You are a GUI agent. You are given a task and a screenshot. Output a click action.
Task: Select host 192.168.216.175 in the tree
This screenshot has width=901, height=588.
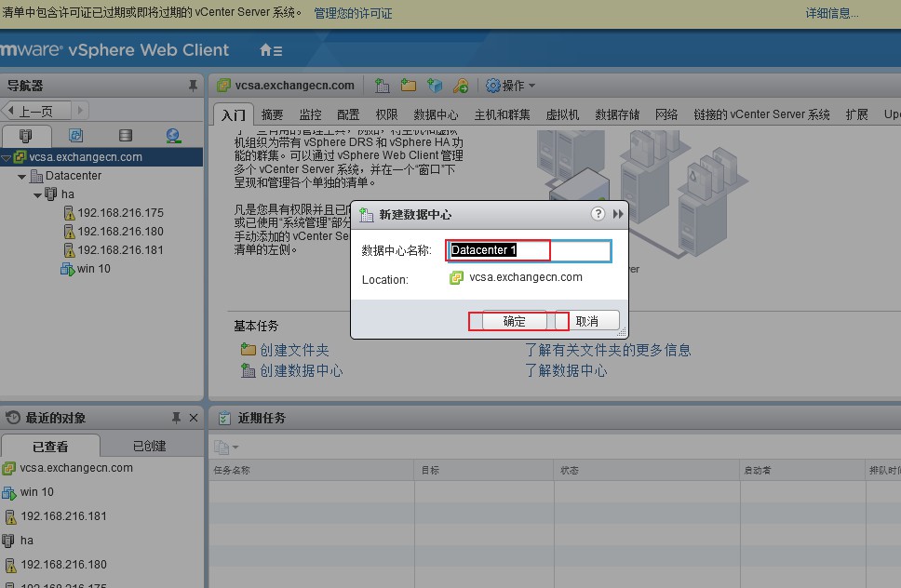point(121,213)
